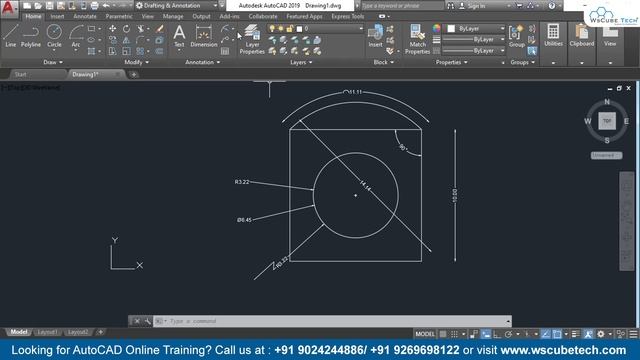Click the Rotate tool in Modify panel
640x360 pixels.
coord(127,29)
